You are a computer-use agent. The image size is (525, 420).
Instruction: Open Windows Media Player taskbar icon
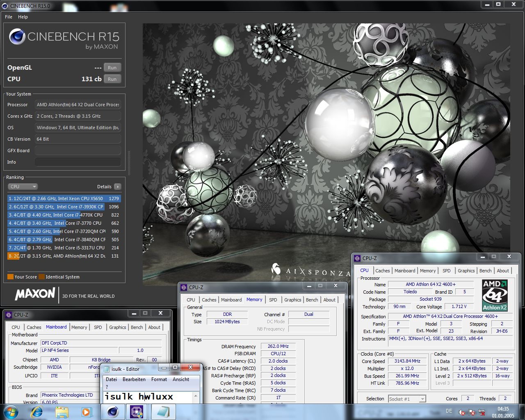[87, 412]
